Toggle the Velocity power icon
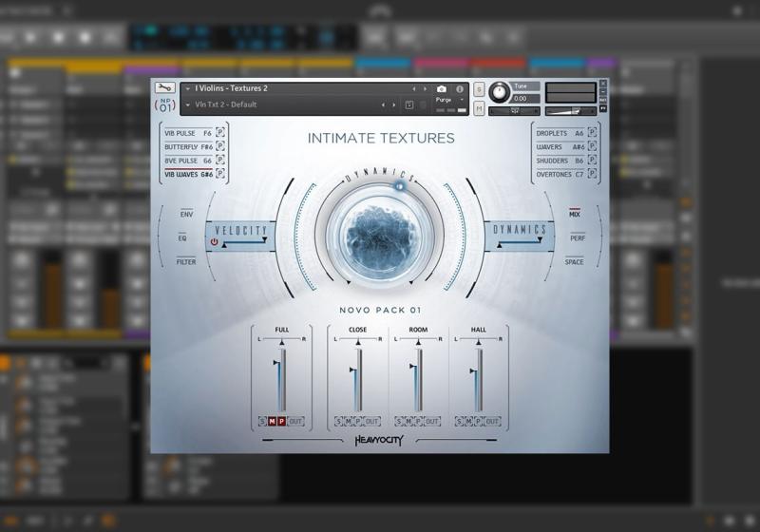Viewport: 760px width, 532px height. click(215, 241)
